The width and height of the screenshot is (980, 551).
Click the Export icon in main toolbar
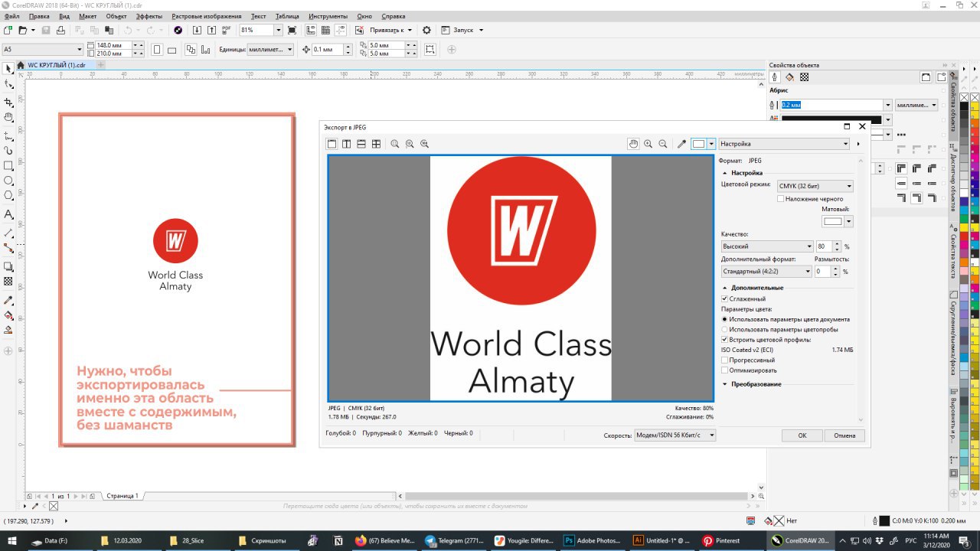211,30
